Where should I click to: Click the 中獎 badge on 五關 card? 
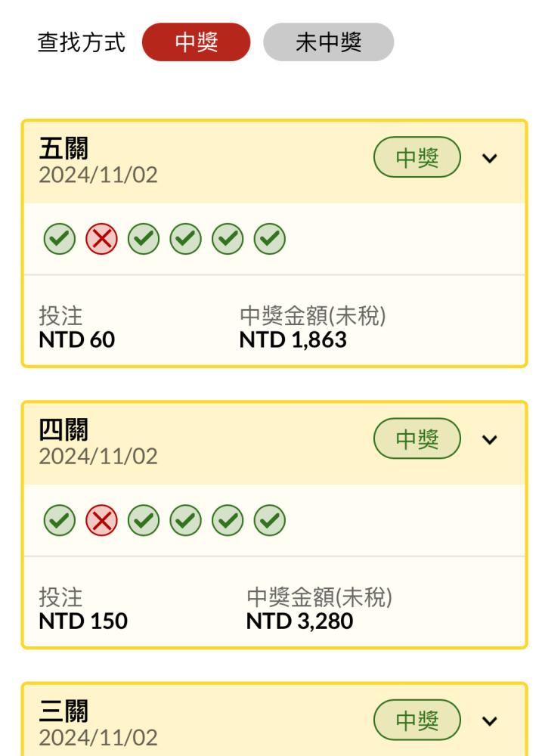[417, 157]
